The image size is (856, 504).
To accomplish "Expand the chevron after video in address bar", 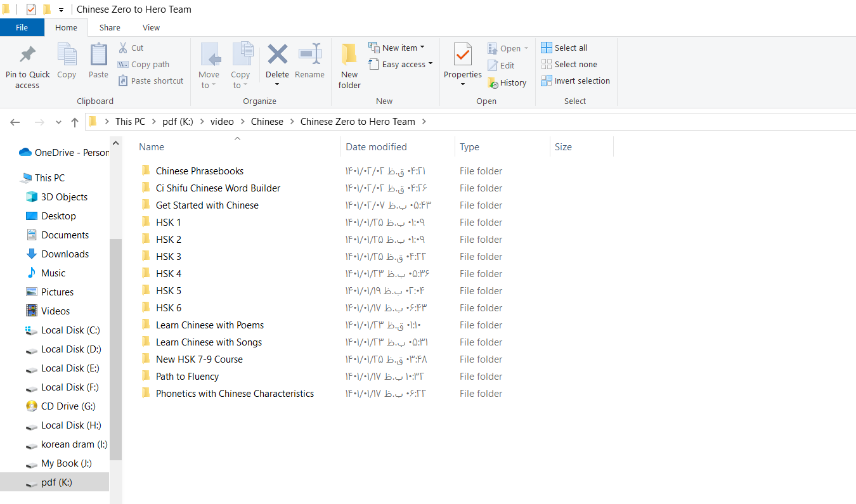I will [242, 122].
